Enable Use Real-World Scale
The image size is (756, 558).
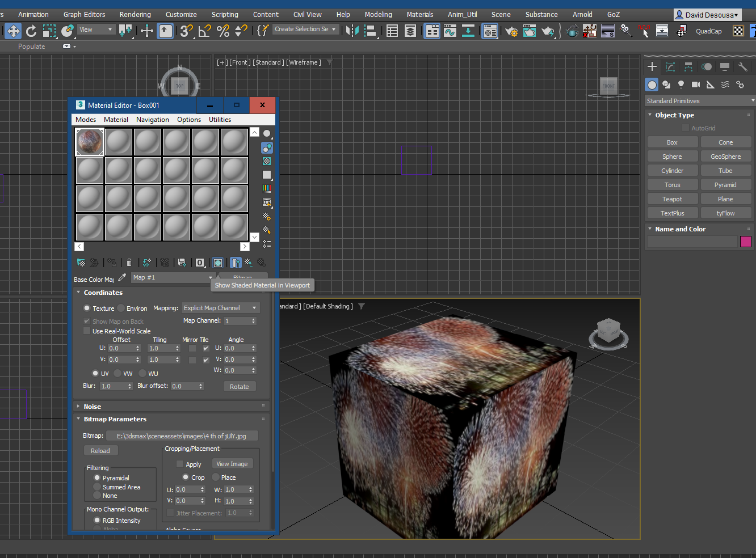click(x=86, y=331)
